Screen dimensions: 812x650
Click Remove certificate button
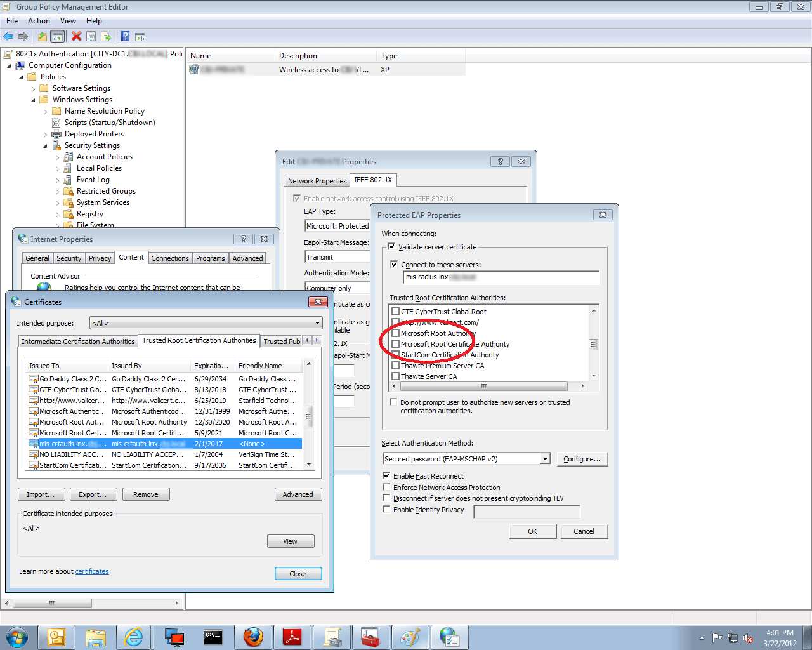point(146,494)
